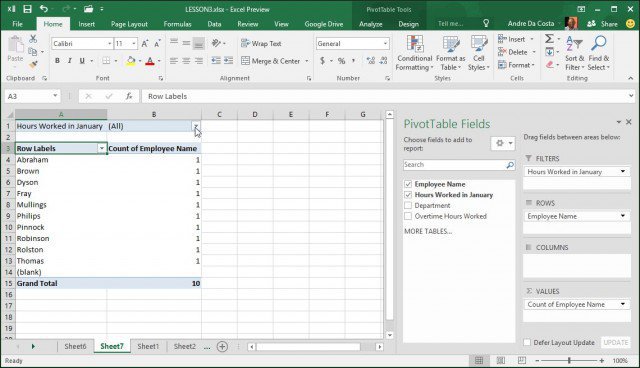Click the Align Left icon

[173, 61]
